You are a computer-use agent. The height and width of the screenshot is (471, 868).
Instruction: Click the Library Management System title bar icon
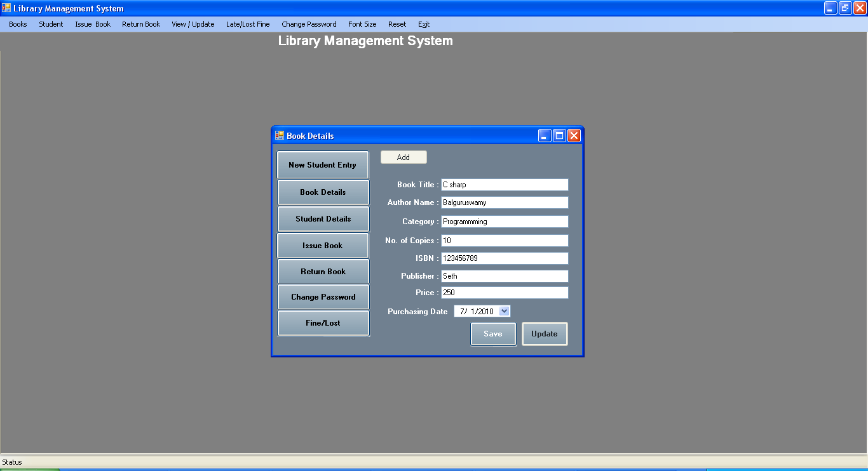point(6,8)
